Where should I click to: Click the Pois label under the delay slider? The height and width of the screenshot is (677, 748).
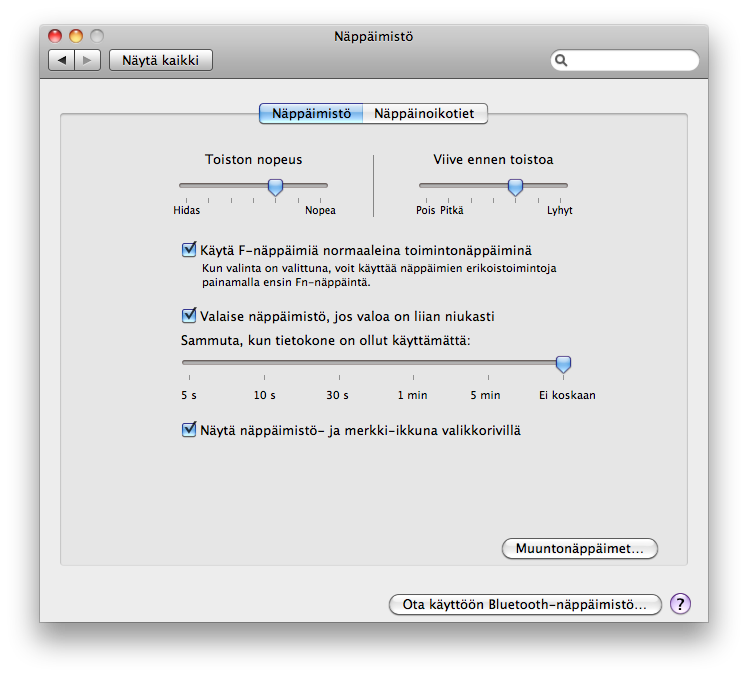tap(426, 210)
